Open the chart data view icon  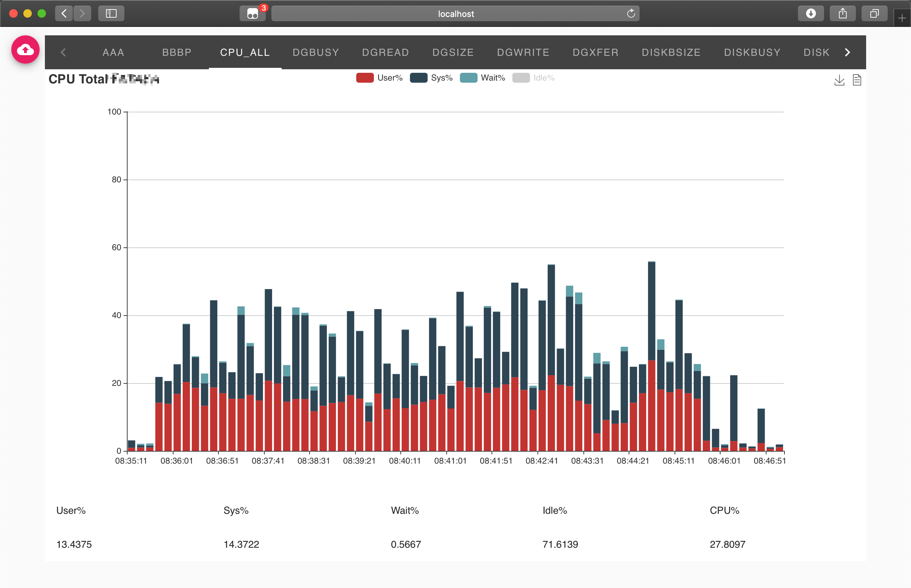[x=857, y=80]
